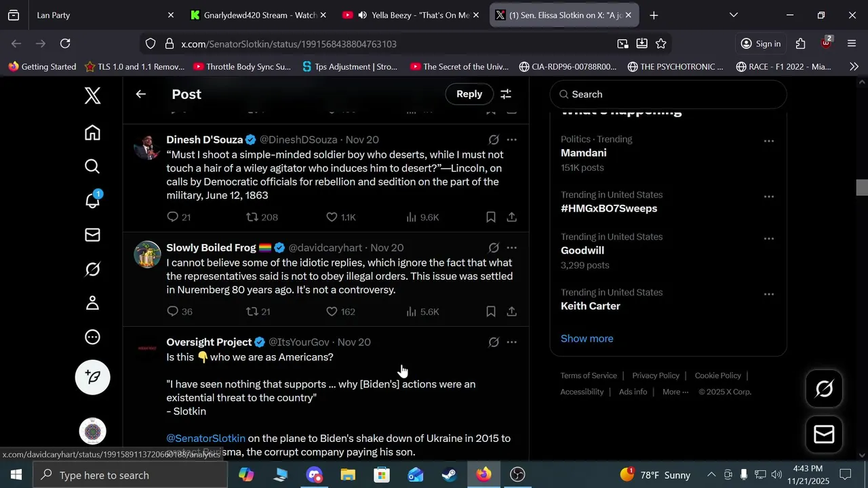This screenshot has width=868, height=488.
Task: Expand the list all tabs chevron
Action: coord(733,15)
